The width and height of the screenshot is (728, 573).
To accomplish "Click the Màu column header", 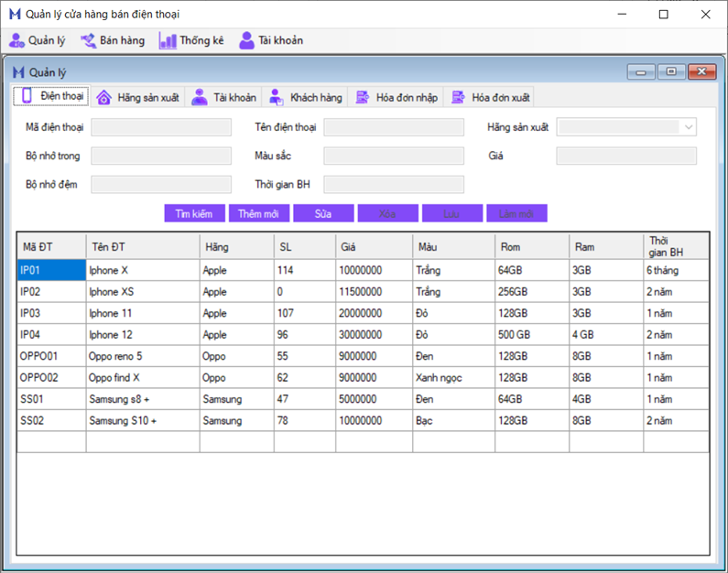I will pyautogui.click(x=454, y=247).
